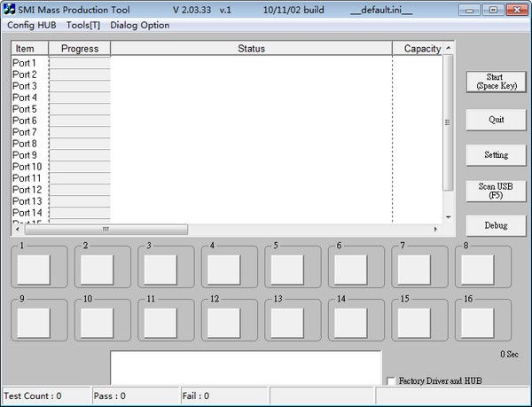Click port slot box 8
The height and width of the screenshot is (407, 532).
coord(478,270)
